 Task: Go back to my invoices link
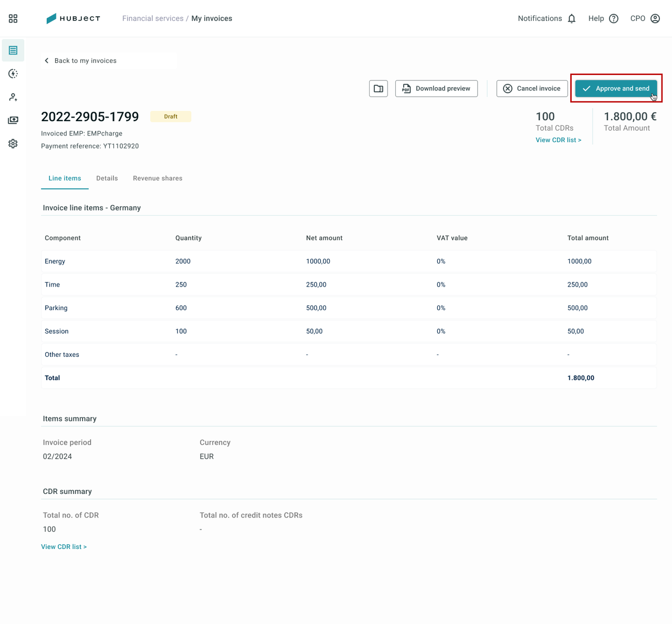click(86, 61)
